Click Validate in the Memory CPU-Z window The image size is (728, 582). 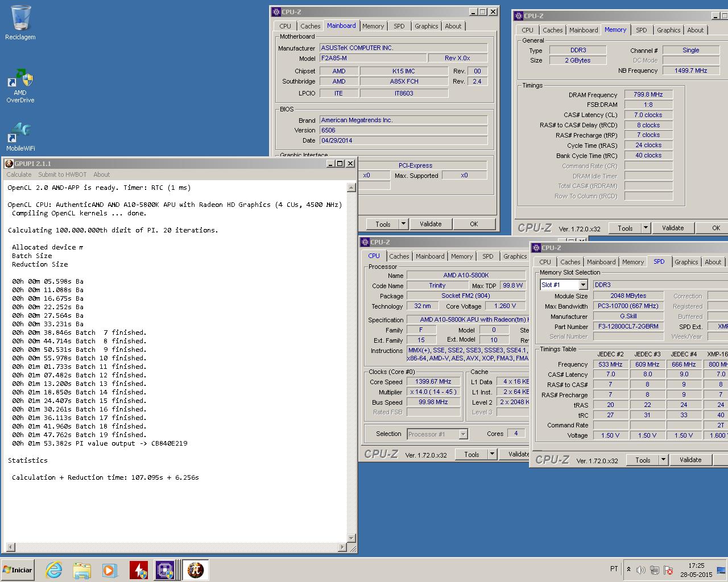coord(673,228)
